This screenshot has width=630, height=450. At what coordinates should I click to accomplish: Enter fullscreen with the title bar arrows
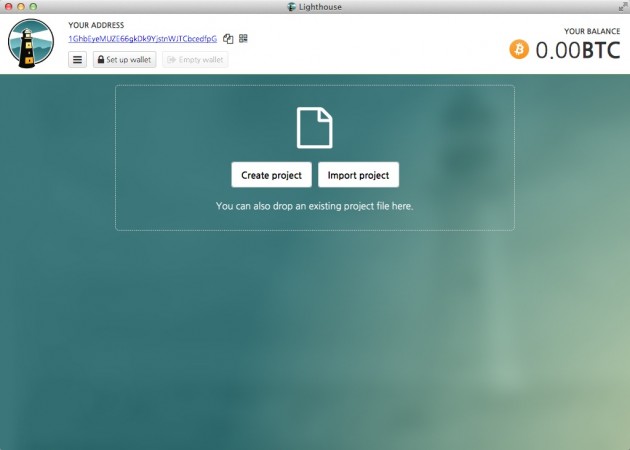pyautogui.click(x=622, y=7)
